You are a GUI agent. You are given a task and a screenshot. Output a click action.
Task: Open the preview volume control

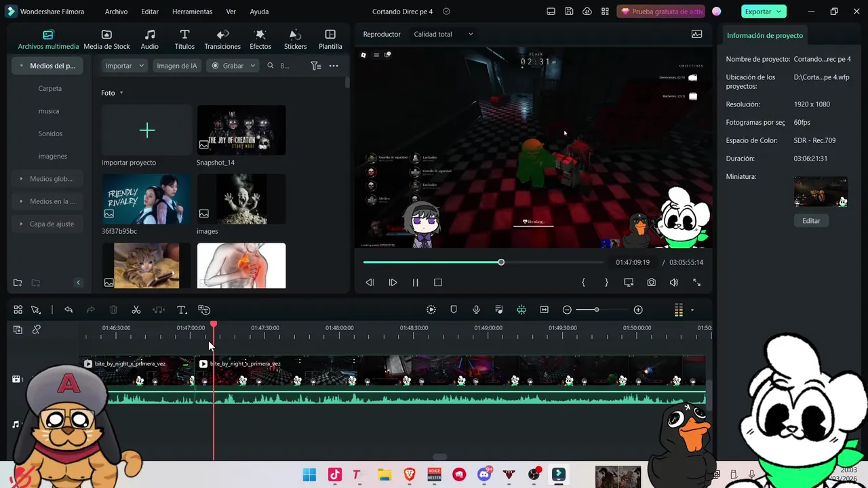point(674,283)
